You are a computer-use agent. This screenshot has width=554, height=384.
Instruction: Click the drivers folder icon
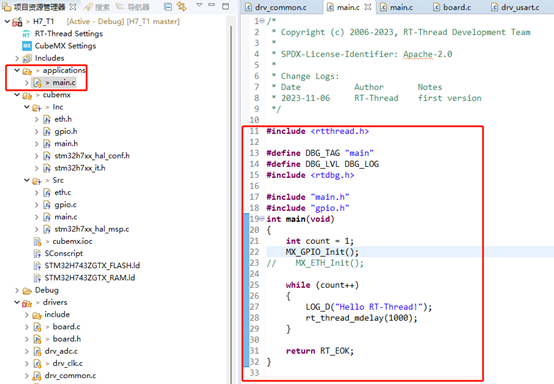click(x=27, y=303)
